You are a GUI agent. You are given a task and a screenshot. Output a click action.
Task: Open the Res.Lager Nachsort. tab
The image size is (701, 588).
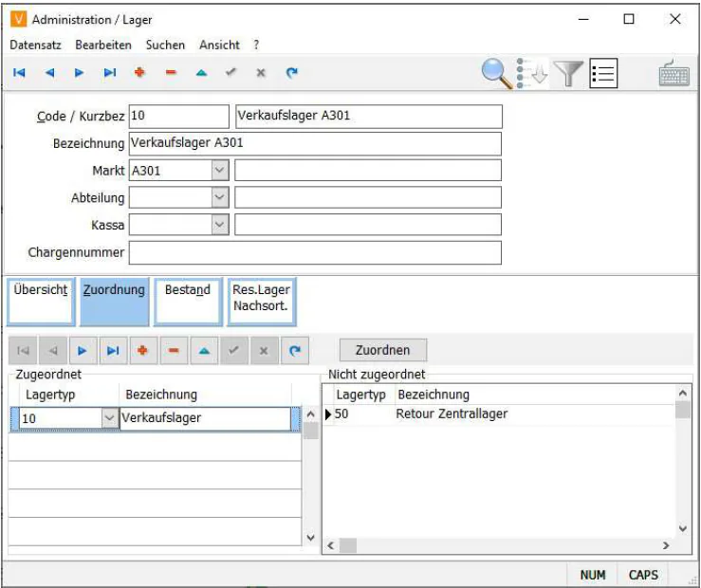point(262,302)
